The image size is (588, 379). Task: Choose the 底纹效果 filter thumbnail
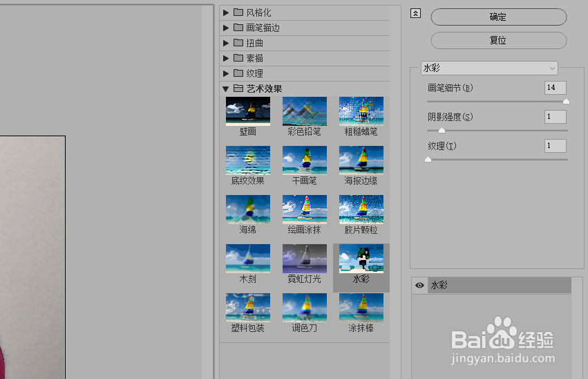[x=248, y=160]
